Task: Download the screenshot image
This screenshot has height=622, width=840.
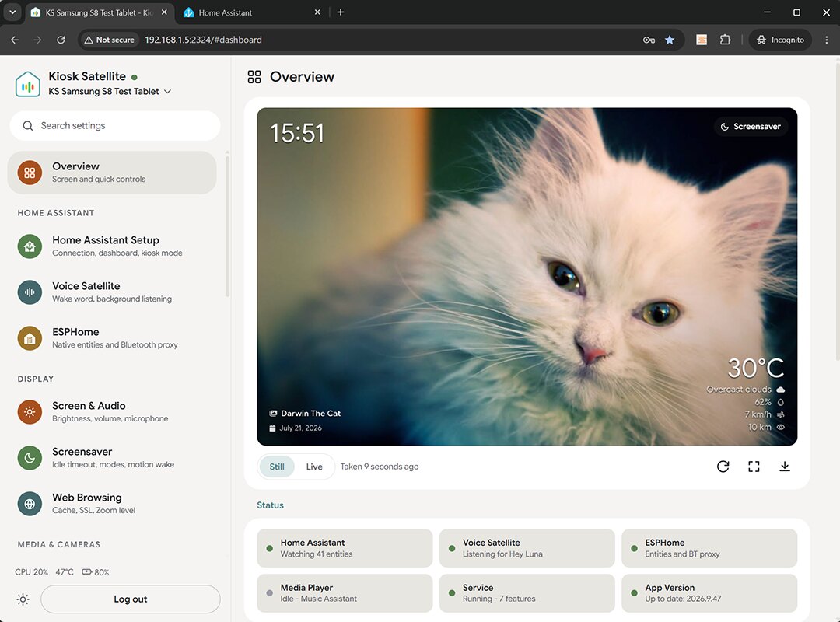Action: click(784, 466)
